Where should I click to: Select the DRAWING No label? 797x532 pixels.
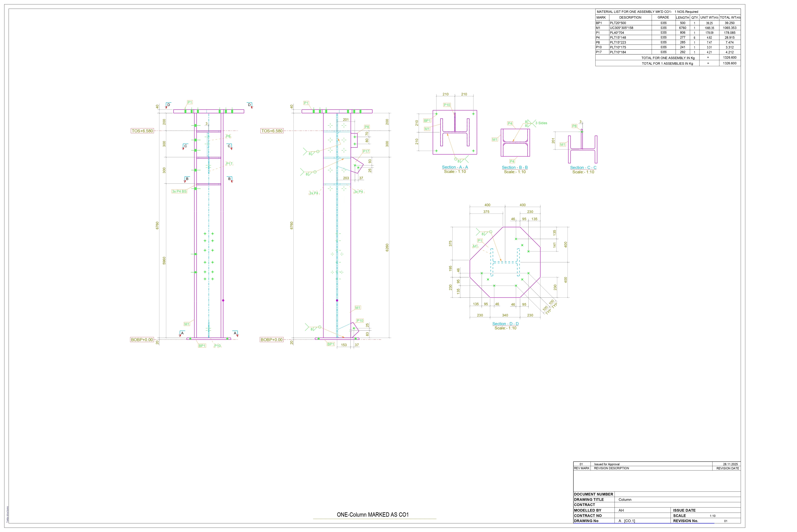tap(586, 521)
